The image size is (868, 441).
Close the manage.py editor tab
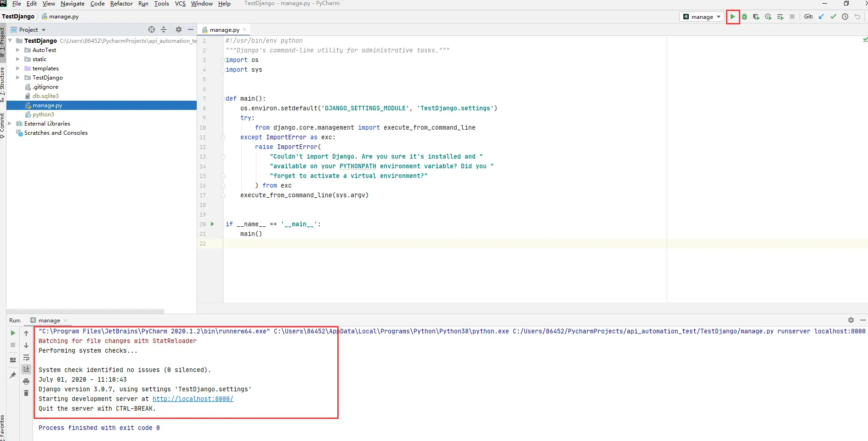[x=244, y=30]
